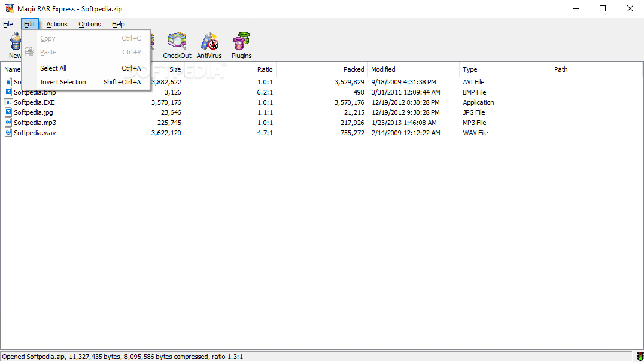644x362 pixels.
Task: Sort list by Ratio column header
Action: click(x=265, y=69)
